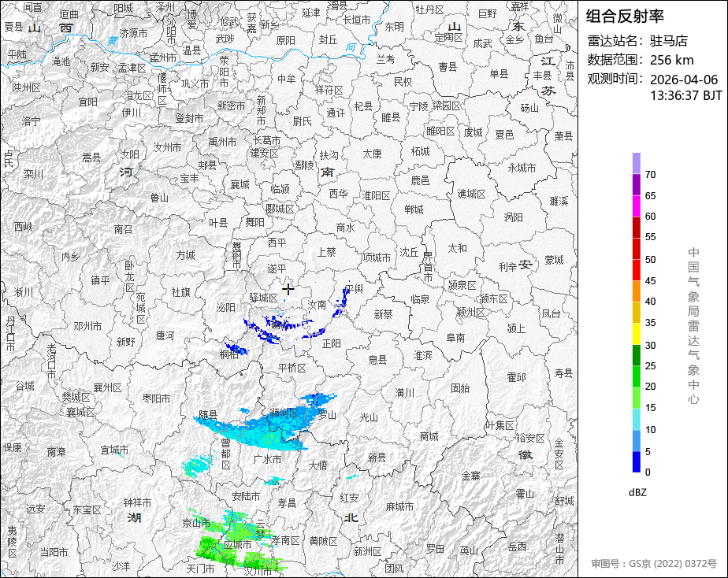The width and height of the screenshot is (728, 578).
Task: Pick the lavender legend segment above 70
Action: [x=636, y=163]
